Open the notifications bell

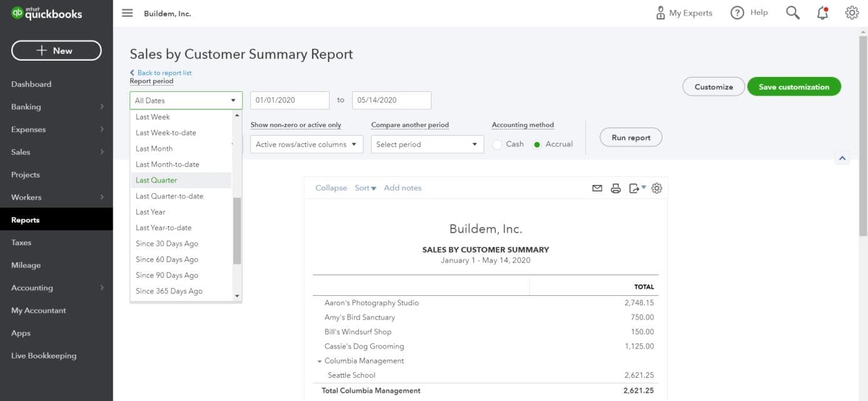click(822, 13)
